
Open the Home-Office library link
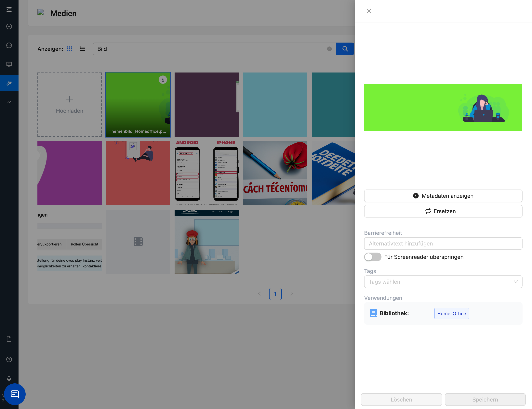point(451,313)
